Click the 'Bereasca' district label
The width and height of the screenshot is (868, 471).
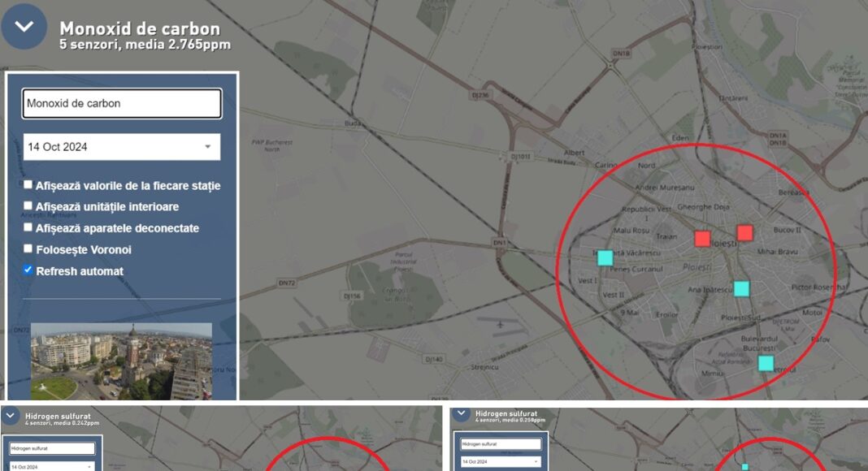(793, 192)
